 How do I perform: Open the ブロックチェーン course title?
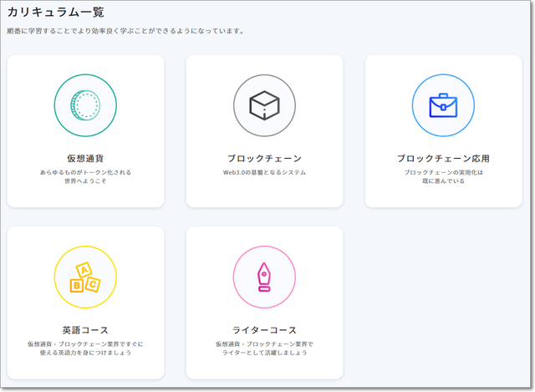click(264, 158)
